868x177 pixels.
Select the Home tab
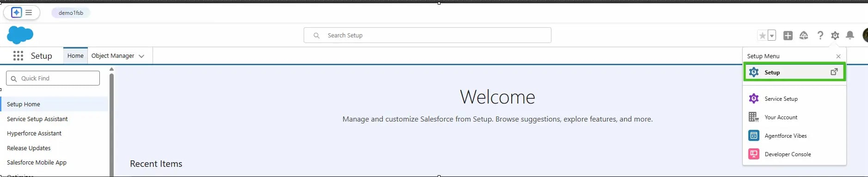(x=75, y=55)
